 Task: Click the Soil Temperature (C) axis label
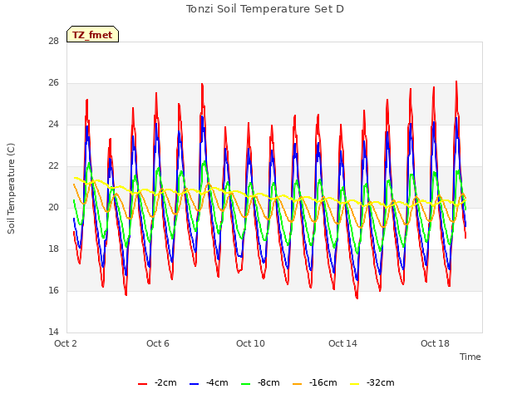[x=11, y=189]
